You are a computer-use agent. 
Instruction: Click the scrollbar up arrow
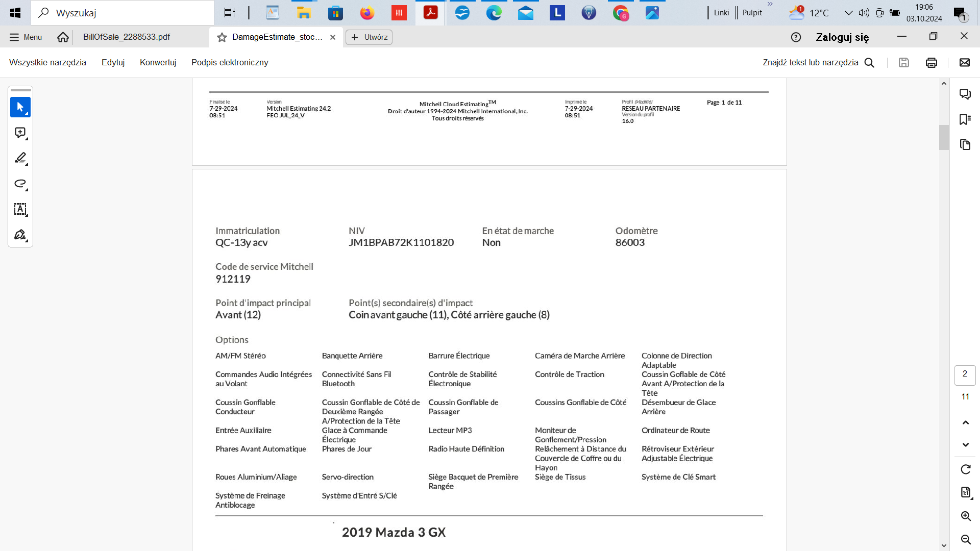pos(944,84)
